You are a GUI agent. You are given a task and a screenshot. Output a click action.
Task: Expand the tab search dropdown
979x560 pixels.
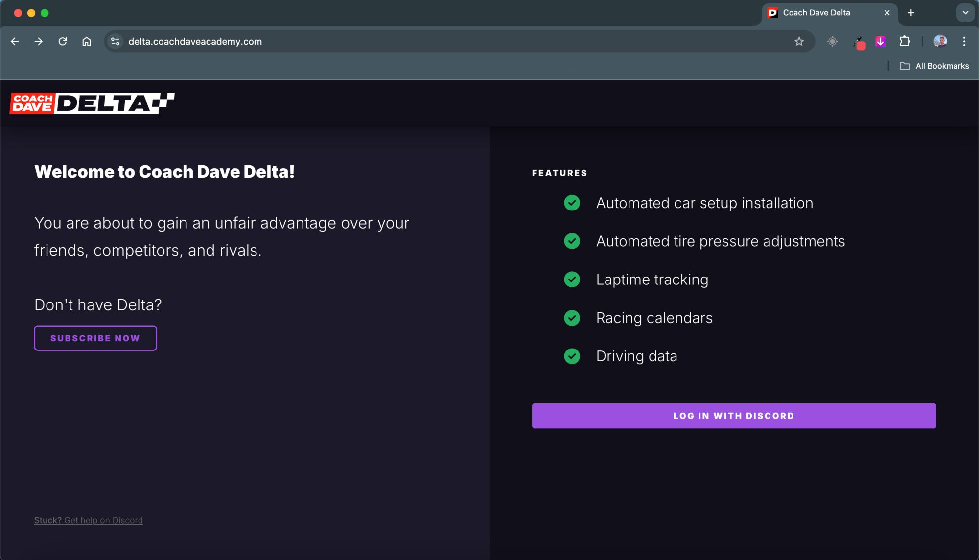[965, 13]
